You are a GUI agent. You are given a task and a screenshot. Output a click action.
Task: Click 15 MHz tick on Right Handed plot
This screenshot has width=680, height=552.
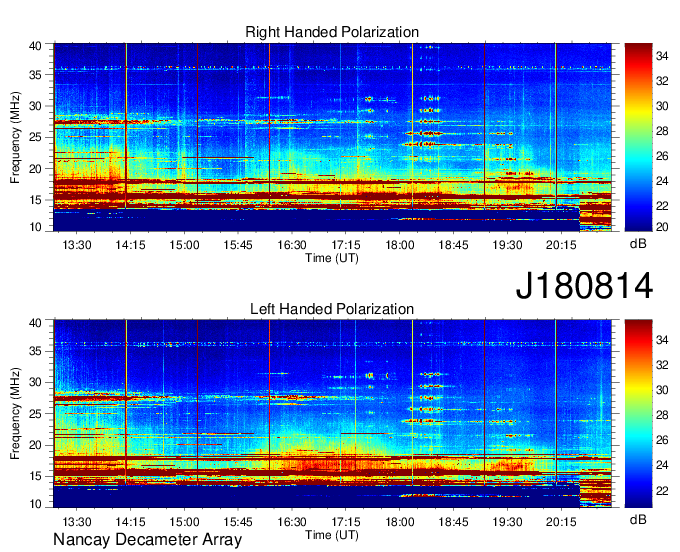pos(35,200)
